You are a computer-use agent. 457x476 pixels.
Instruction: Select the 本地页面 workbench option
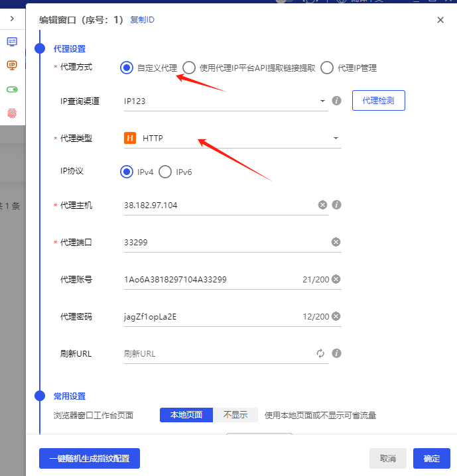[x=186, y=415]
